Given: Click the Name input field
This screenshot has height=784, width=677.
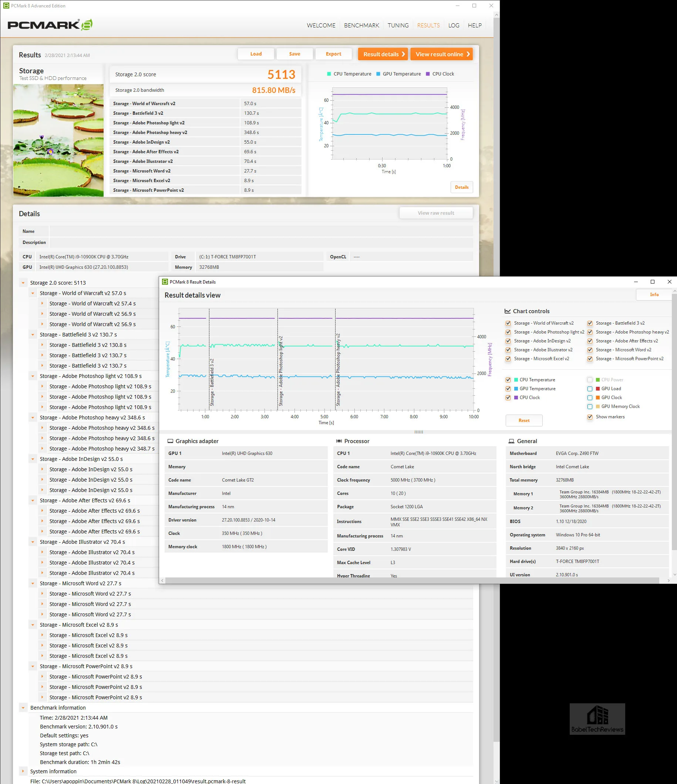Looking at the screenshot, I should (261, 231).
